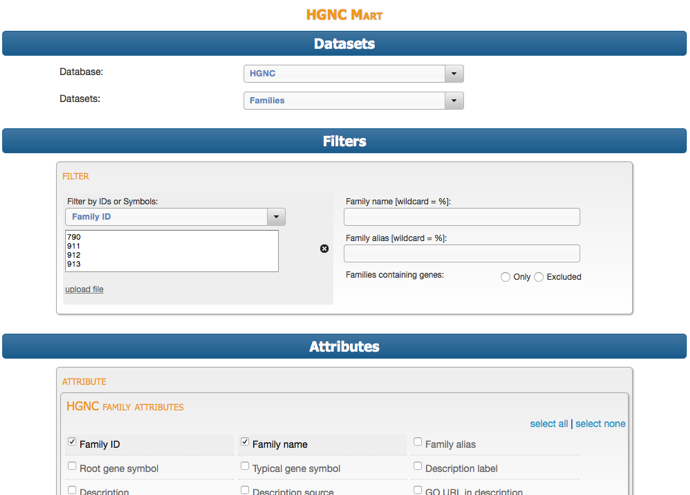Open the Datasets Families dropdown

click(353, 101)
